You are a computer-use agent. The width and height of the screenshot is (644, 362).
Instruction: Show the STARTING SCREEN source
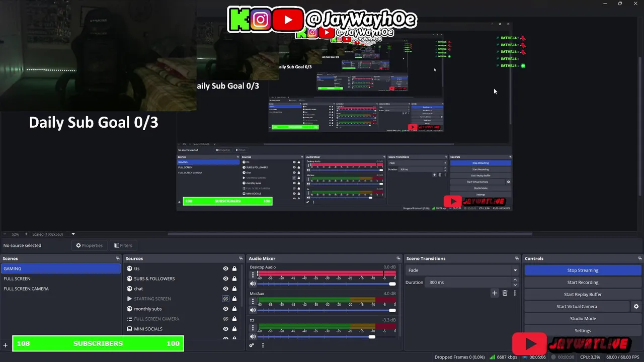click(x=225, y=299)
